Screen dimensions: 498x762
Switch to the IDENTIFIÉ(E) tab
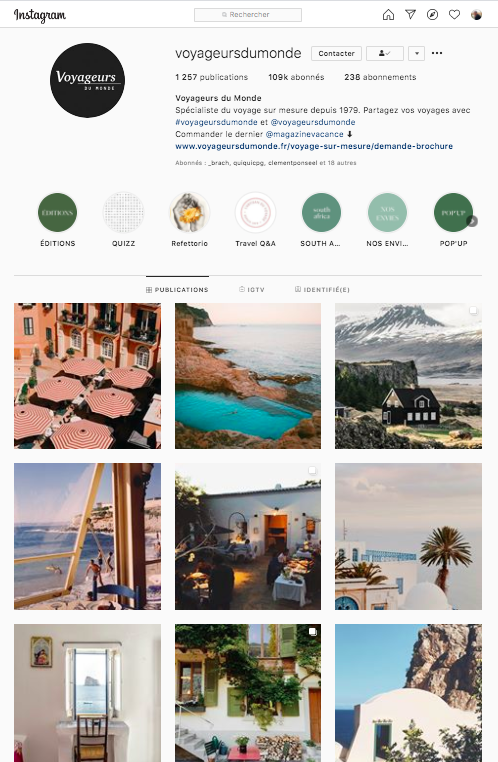(322, 290)
